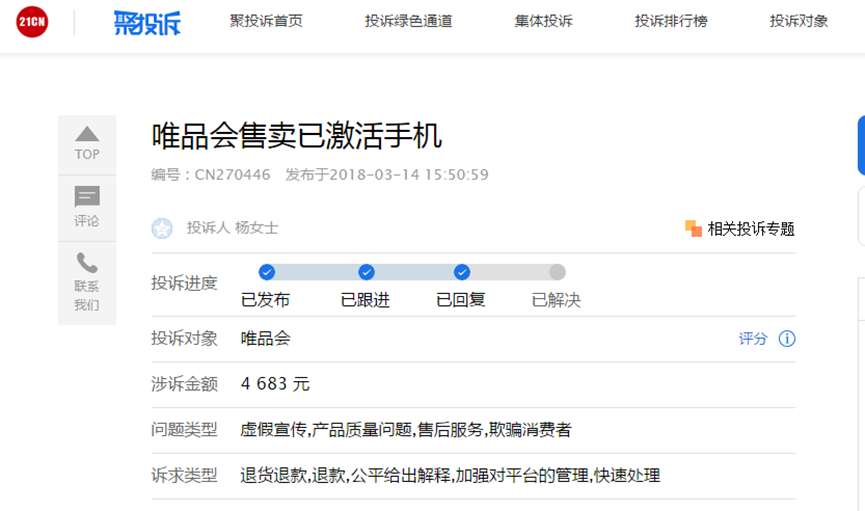Click the 已跟进 progress checkmark
The height and width of the screenshot is (511, 865).
[366, 272]
